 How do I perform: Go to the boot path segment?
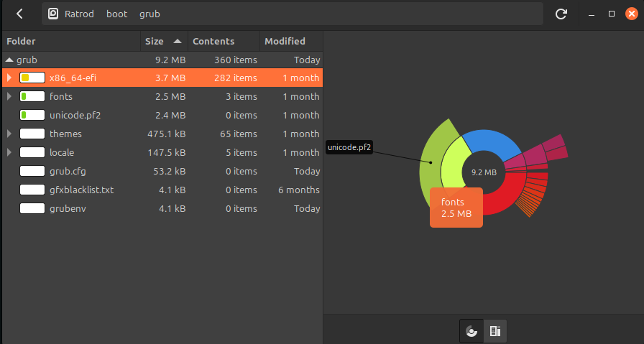point(116,14)
